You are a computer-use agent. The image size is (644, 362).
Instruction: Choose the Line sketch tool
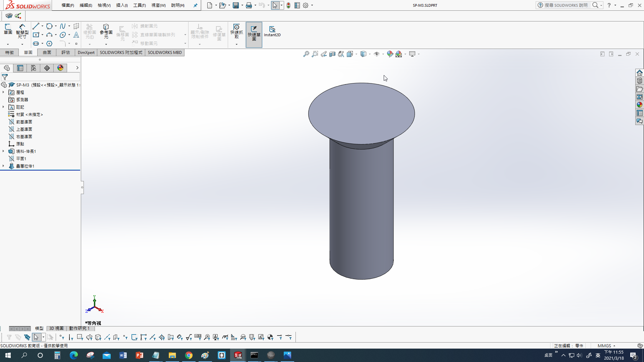pyautogui.click(x=36, y=26)
